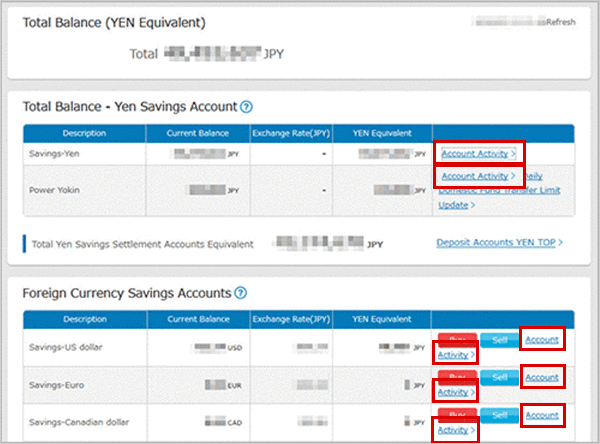Open help icon beside Yen Savings Account heading
Image resolution: width=600 pixels, height=444 pixels.
[246, 107]
